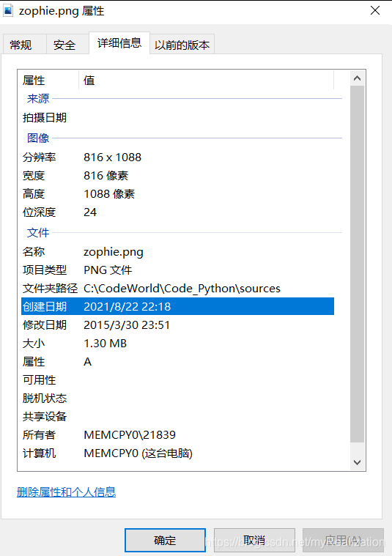This screenshot has width=392, height=556.
Task: Select the 文件夹路径 row
Action: tap(178, 289)
